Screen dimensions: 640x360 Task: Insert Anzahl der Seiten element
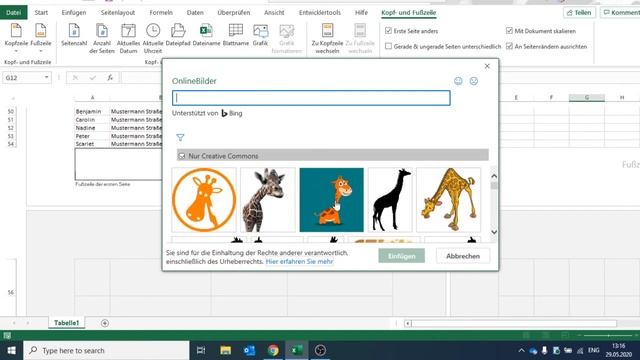click(102, 38)
